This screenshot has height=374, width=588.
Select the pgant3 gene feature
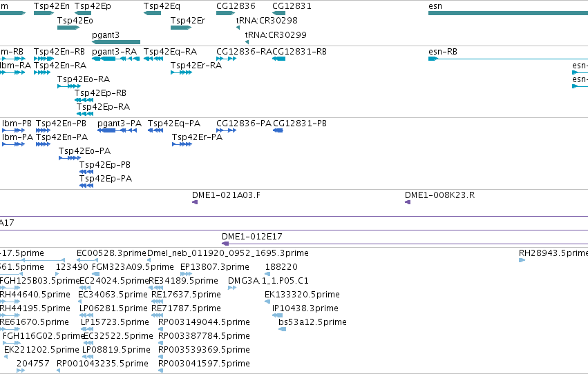pos(116,42)
